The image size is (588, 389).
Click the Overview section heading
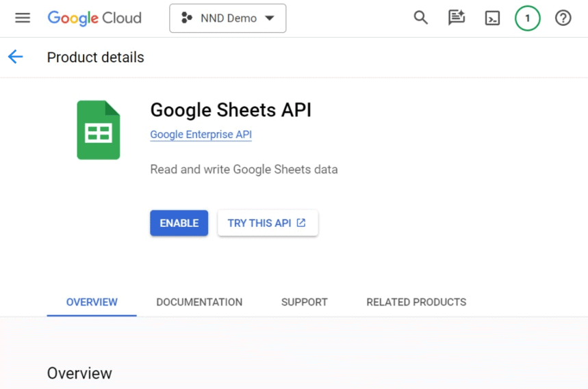(79, 373)
